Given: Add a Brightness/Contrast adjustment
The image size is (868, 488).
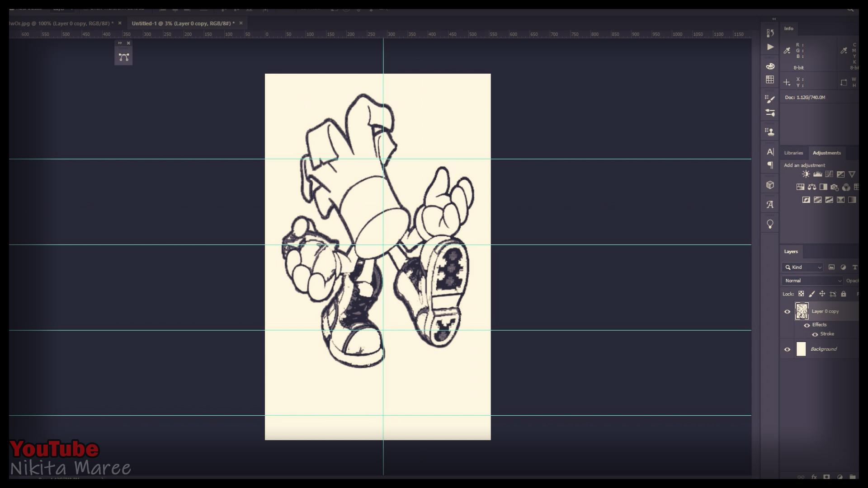Looking at the screenshot, I should tap(806, 174).
